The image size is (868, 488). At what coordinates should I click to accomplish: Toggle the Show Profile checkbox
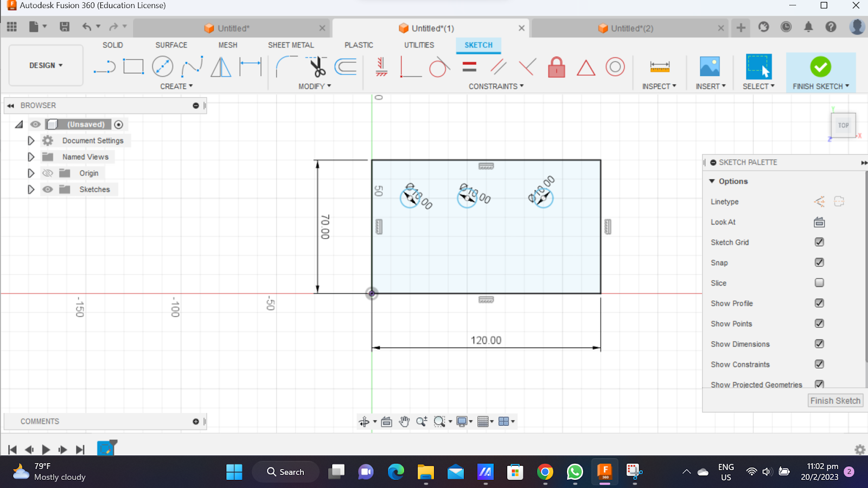[x=819, y=303]
